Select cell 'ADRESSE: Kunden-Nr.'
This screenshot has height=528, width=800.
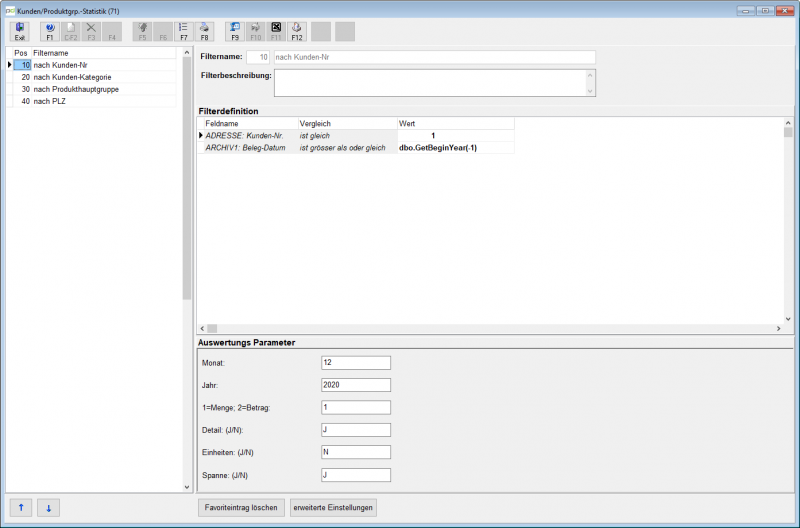tap(251, 136)
